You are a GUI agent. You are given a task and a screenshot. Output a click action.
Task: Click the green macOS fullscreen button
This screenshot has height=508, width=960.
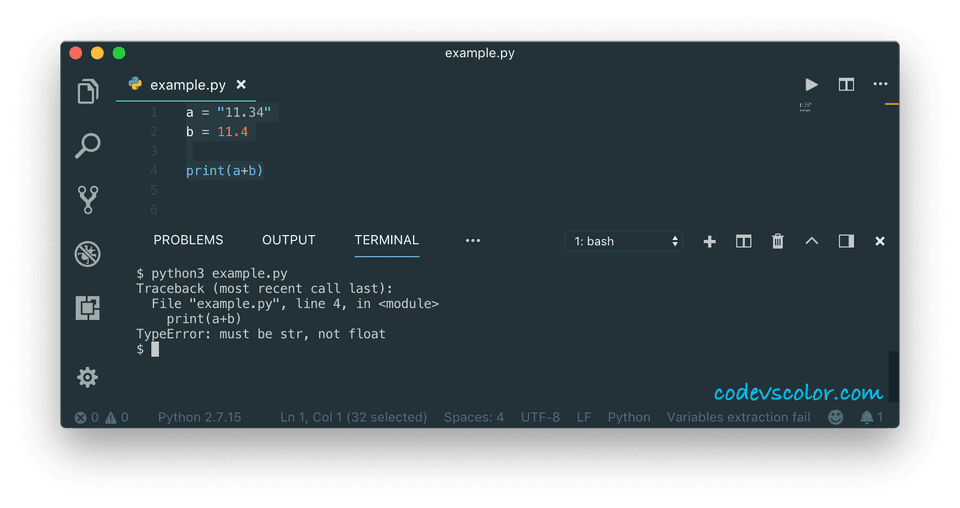(119, 53)
